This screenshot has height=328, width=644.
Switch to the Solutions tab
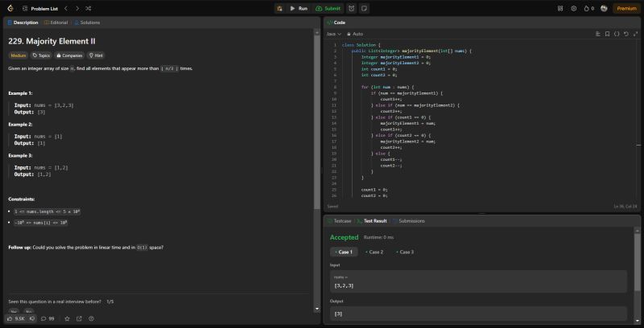(x=87, y=23)
